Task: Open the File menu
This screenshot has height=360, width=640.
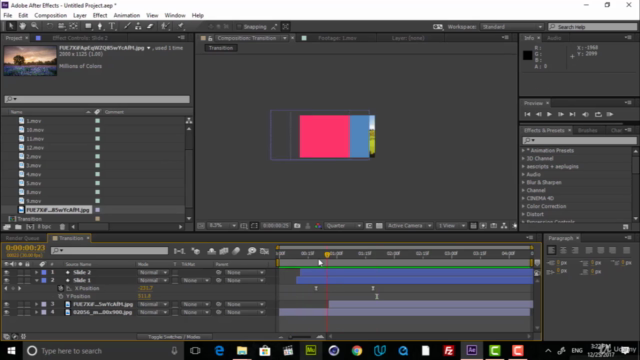Action: 8,16
